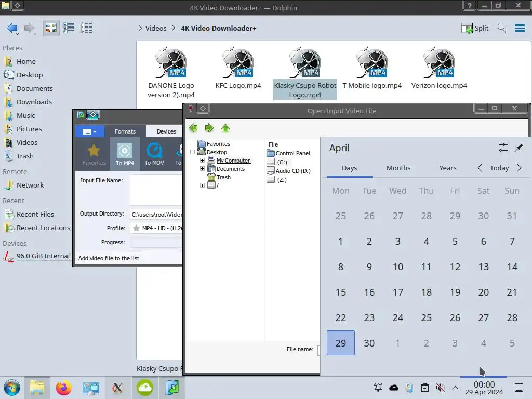Image resolution: width=532 pixels, height=399 pixels.
Task: Open calendar configure settings icon
Action: click(503, 148)
